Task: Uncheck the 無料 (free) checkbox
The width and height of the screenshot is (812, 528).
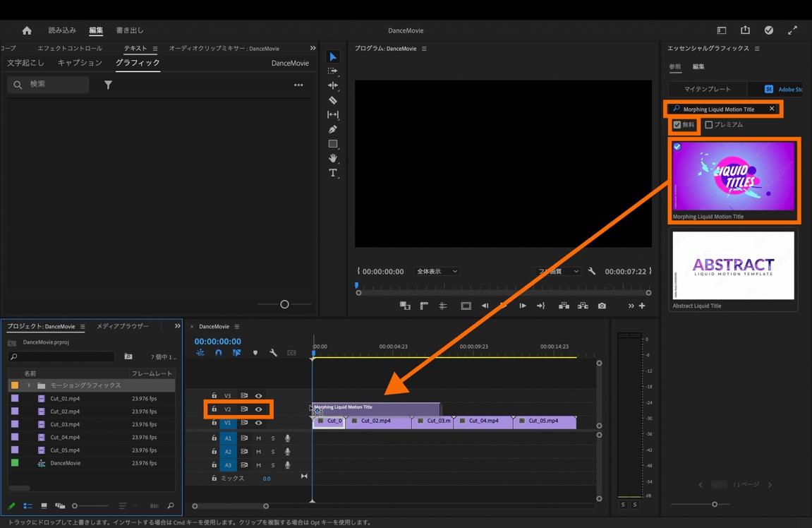Action: click(x=677, y=125)
